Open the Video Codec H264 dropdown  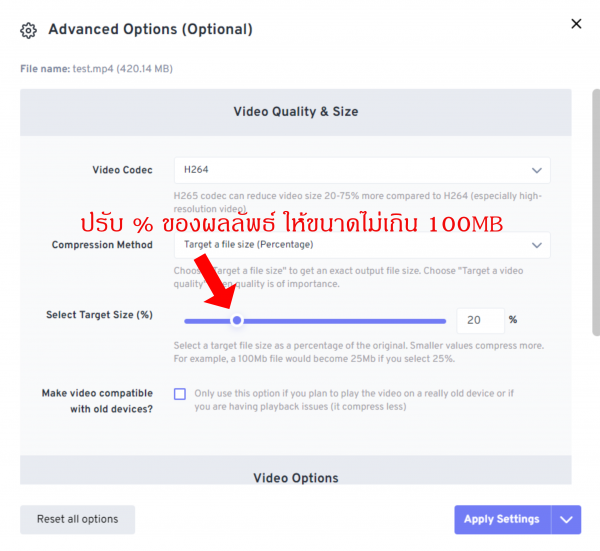361,170
